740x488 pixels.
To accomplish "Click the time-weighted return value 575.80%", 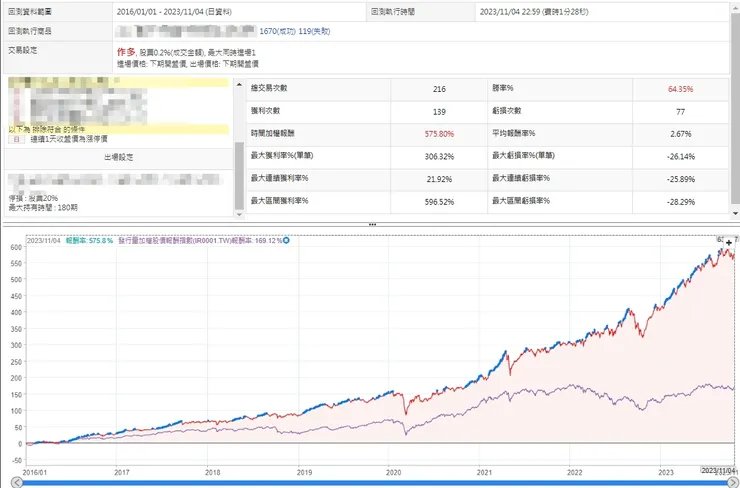I will 439,134.
